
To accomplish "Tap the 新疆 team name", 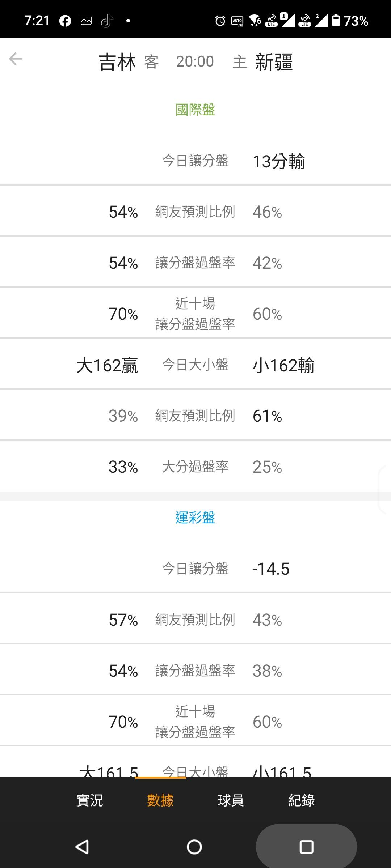I will pos(274,62).
